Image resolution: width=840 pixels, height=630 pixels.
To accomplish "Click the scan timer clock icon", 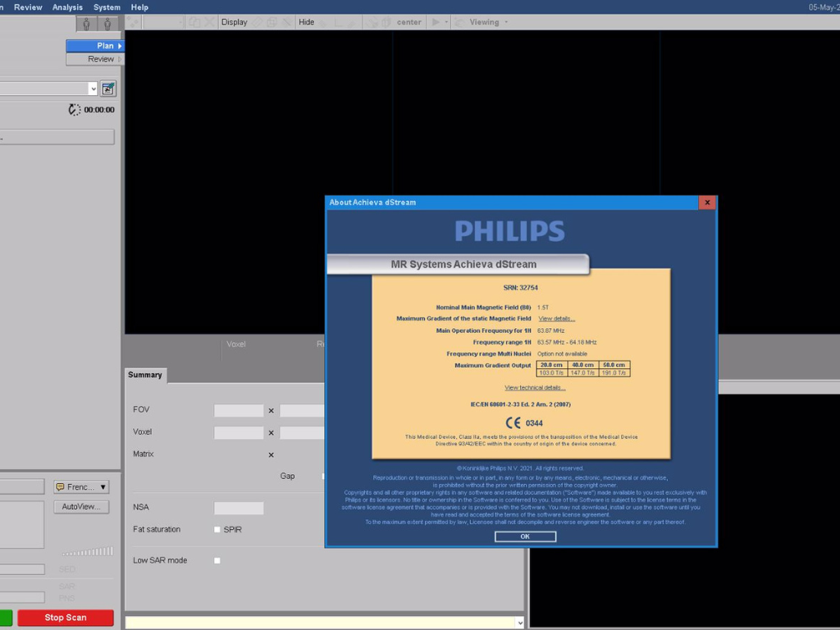I will pyautogui.click(x=75, y=110).
